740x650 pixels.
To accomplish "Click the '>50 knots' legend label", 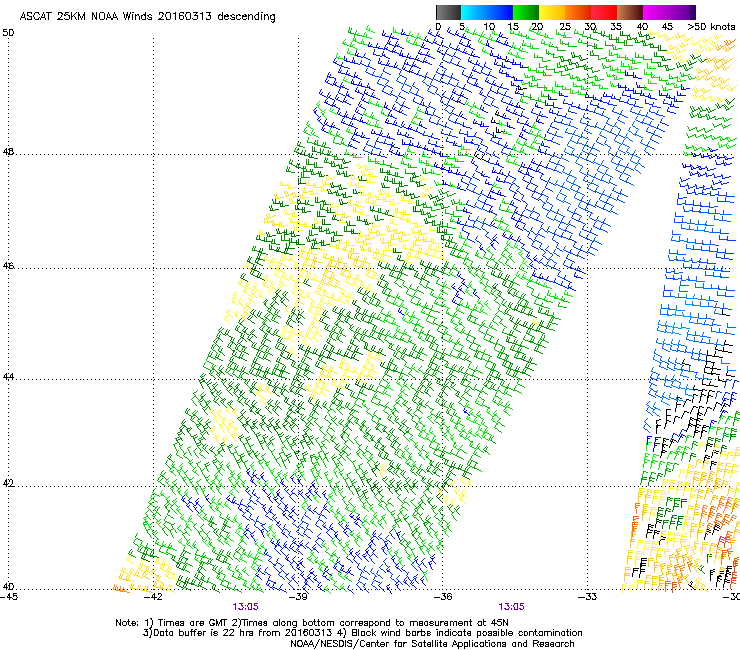I will coord(711,27).
